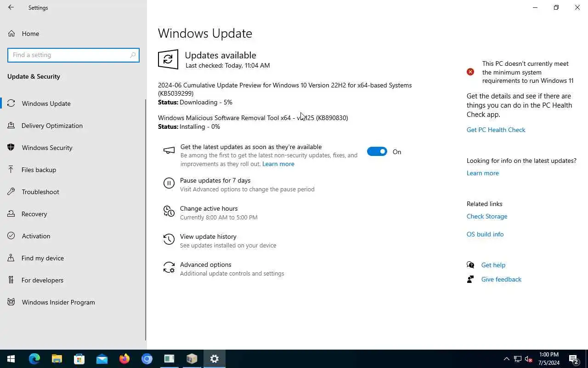Open the Check Storage link
Viewport: 588px width, 368px height.
487,216
